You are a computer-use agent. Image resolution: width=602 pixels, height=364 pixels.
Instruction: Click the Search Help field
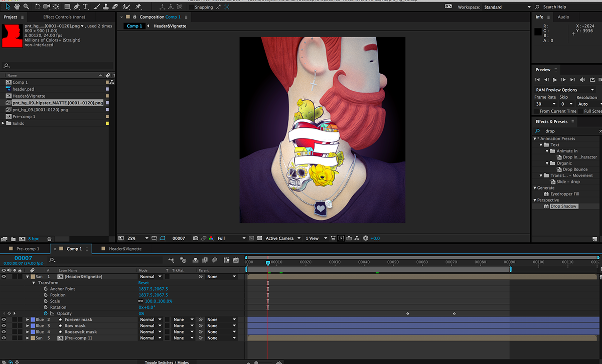[x=568, y=8]
